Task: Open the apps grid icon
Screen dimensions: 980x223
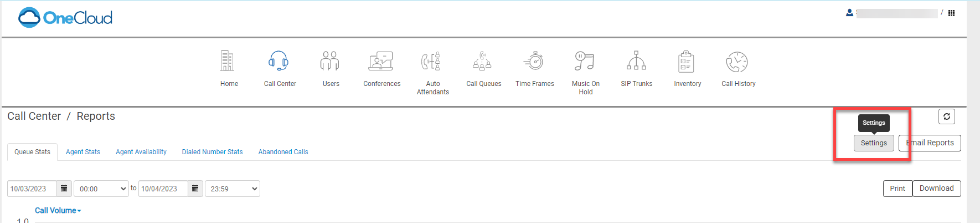Action: point(951,13)
